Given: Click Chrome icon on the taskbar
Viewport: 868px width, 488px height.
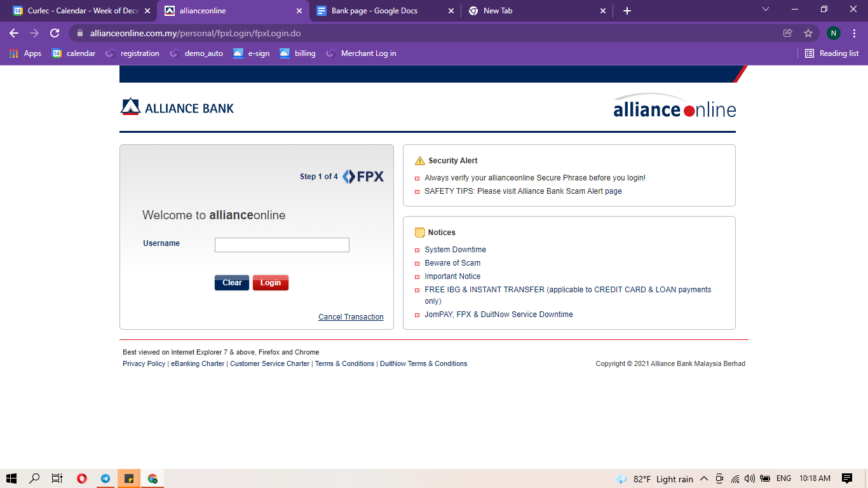Looking at the screenshot, I should pyautogui.click(x=153, y=478).
